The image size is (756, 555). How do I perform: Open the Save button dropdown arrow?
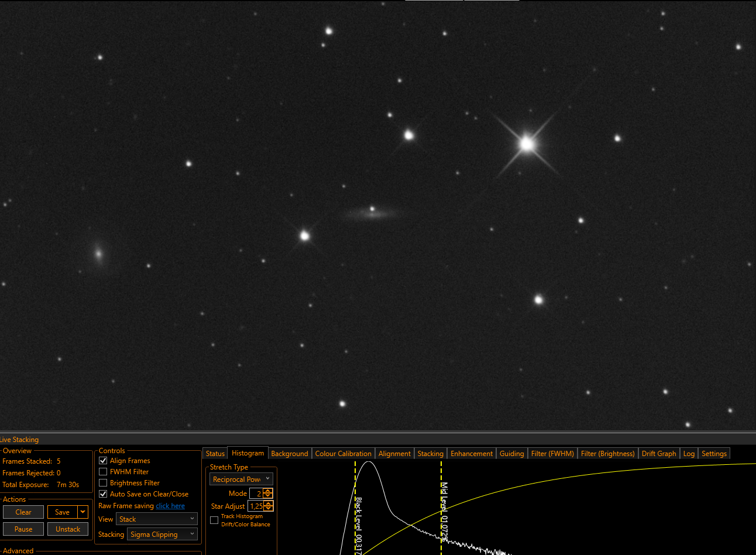[83, 512]
